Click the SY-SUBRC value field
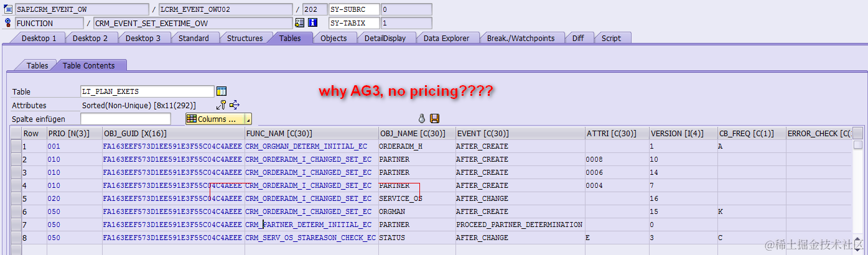Viewport: 868px width, 255px height. pos(406,9)
